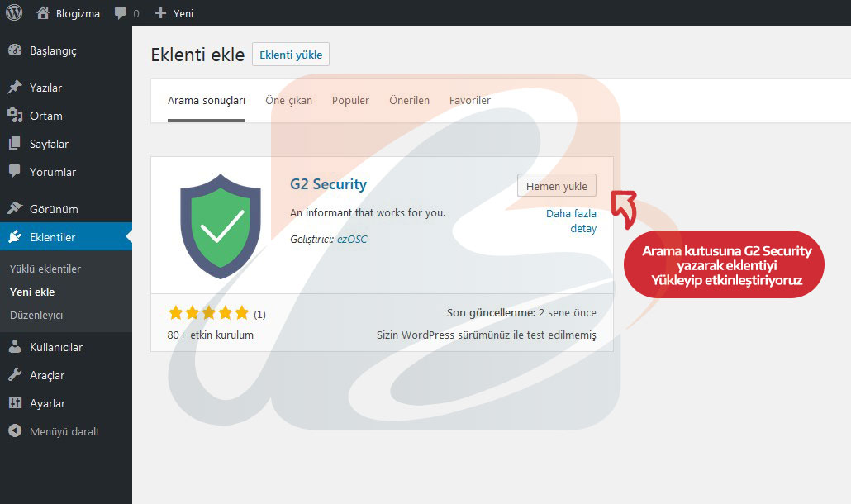Open the WordPress logo menu
Screen dimensions: 851x504
click(x=13, y=12)
